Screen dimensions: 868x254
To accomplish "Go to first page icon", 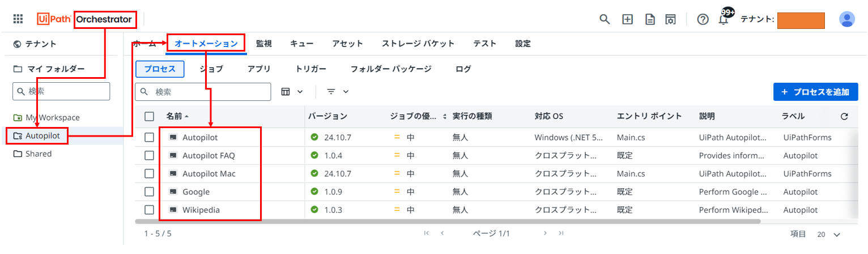I will point(427,233).
